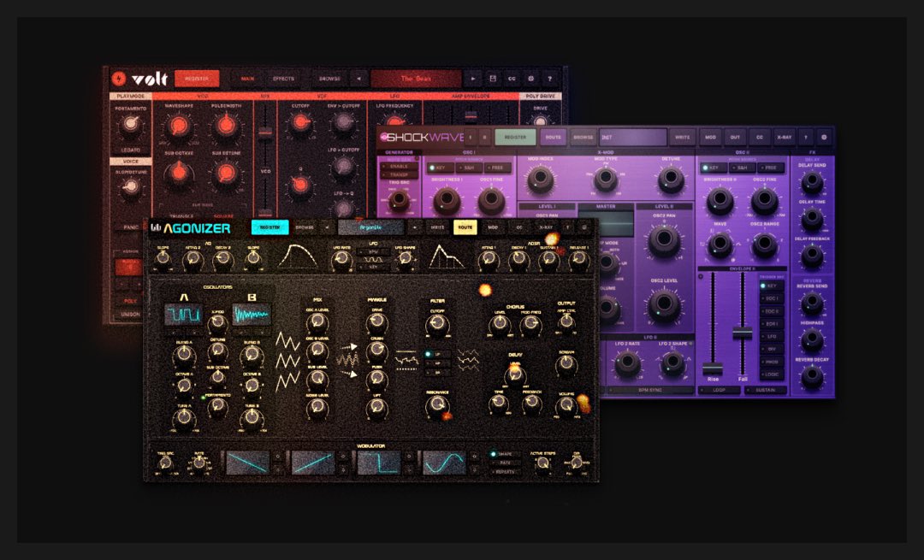Click the Shockwave REGISTER button

515,137
